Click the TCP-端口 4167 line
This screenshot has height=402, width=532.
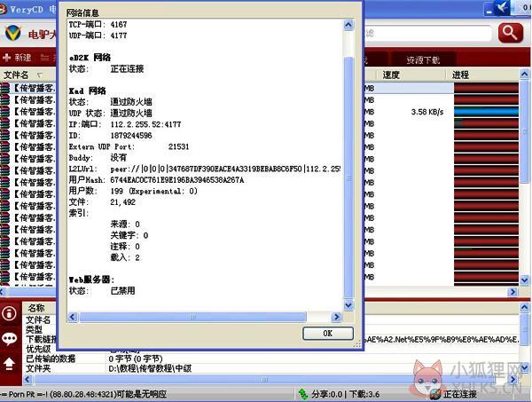[x=98, y=25]
